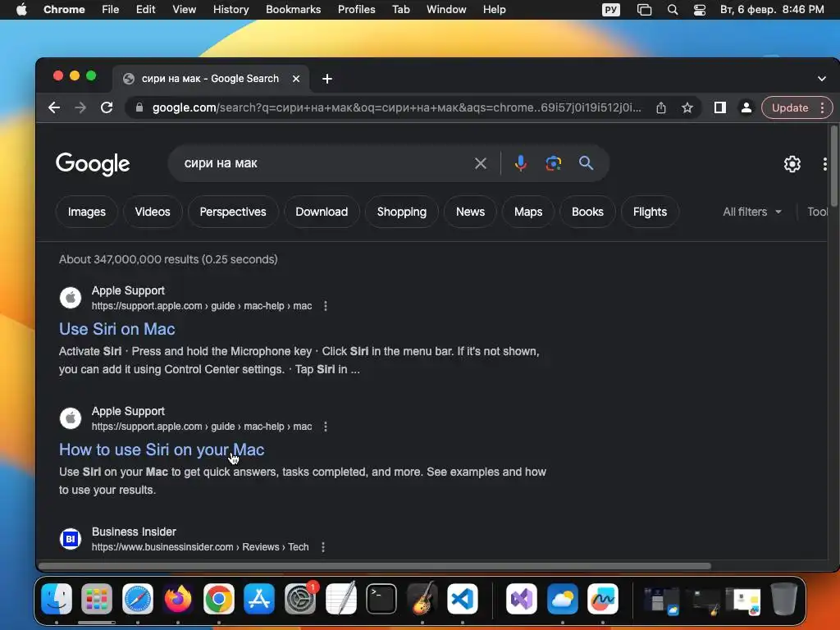Open Weather app from the Dock
The height and width of the screenshot is (630, 840).
pyautogui.click(x=563, y=599)
